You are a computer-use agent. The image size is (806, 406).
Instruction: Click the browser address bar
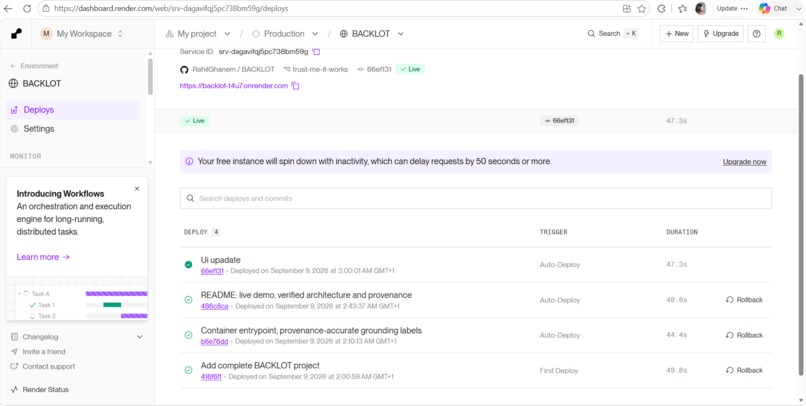(329, 9)
